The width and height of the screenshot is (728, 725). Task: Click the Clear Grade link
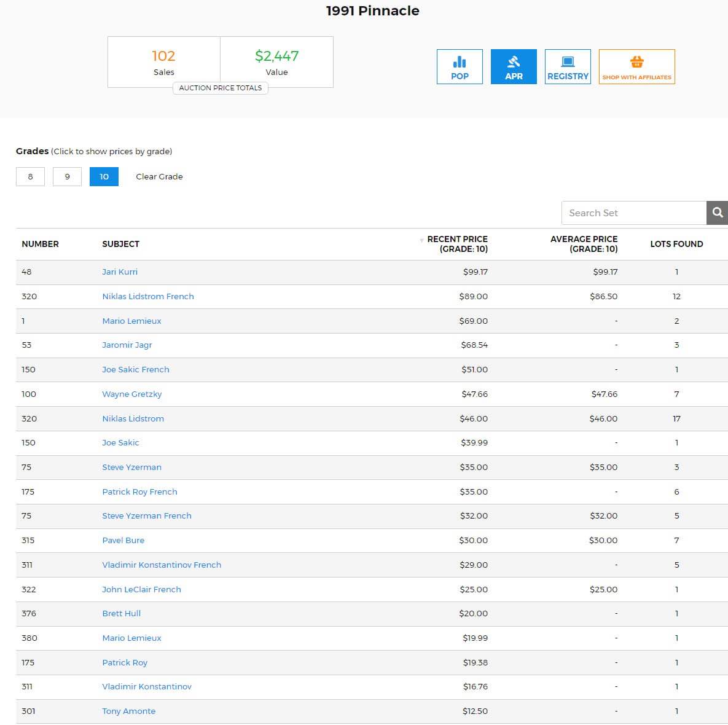(159, 176)
